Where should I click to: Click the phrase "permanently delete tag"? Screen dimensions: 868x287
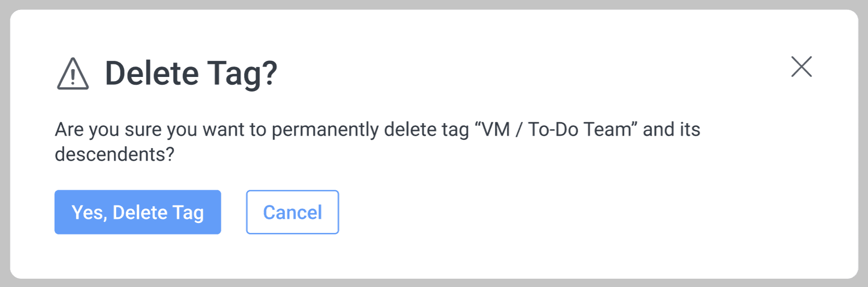coord(371,129)
